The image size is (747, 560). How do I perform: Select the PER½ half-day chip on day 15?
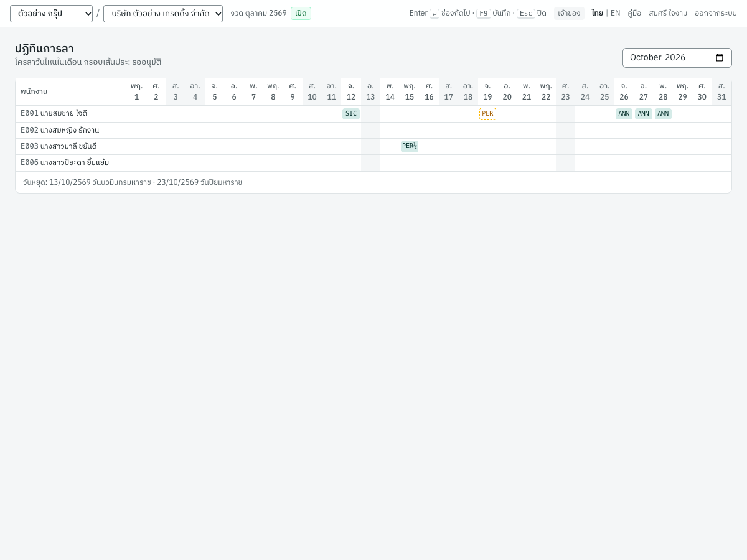pyautogui.click(x=410, y=146)
